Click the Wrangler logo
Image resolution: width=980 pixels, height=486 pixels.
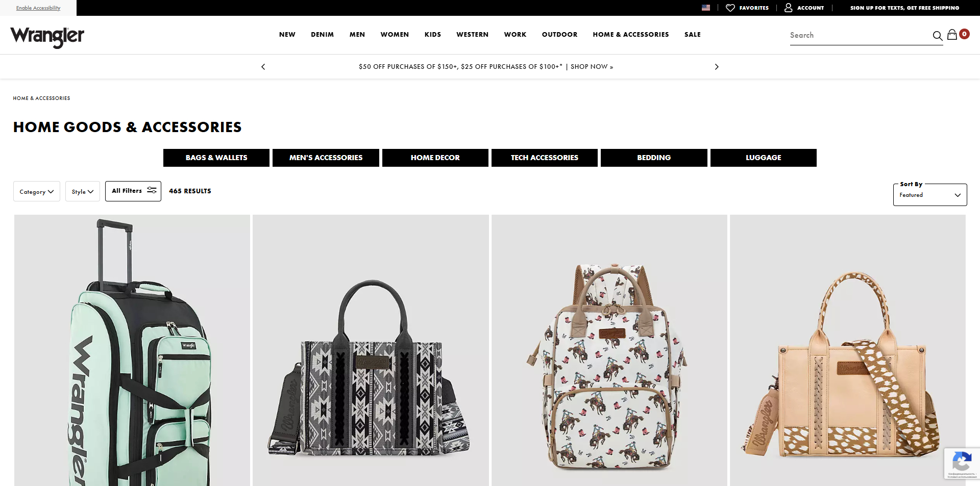pos(47,37)
